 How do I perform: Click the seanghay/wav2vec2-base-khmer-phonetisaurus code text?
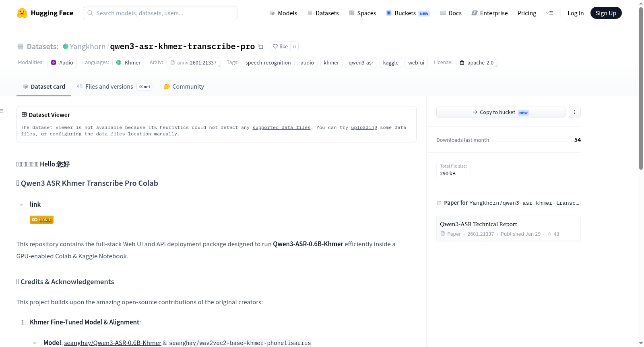coord(240,343)
